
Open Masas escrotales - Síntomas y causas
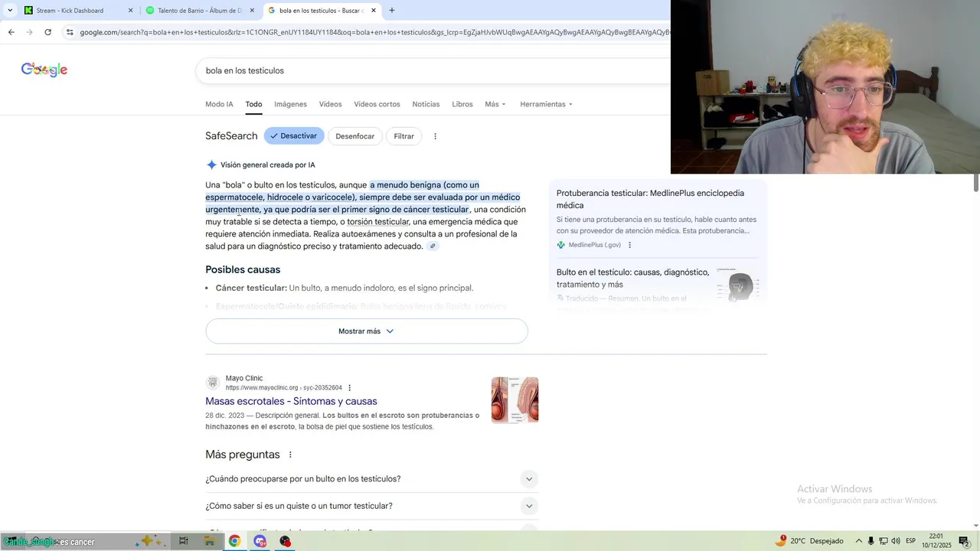pos(291,401)
